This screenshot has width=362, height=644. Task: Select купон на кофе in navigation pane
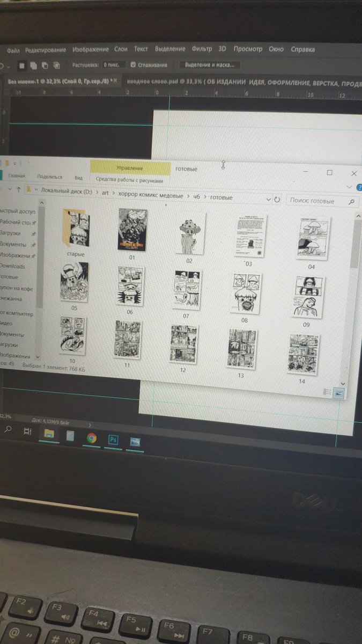point(16,288)
